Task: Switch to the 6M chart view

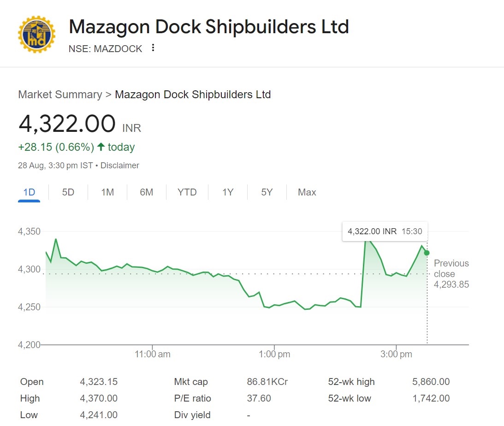Action: click(x=146, y=192)
